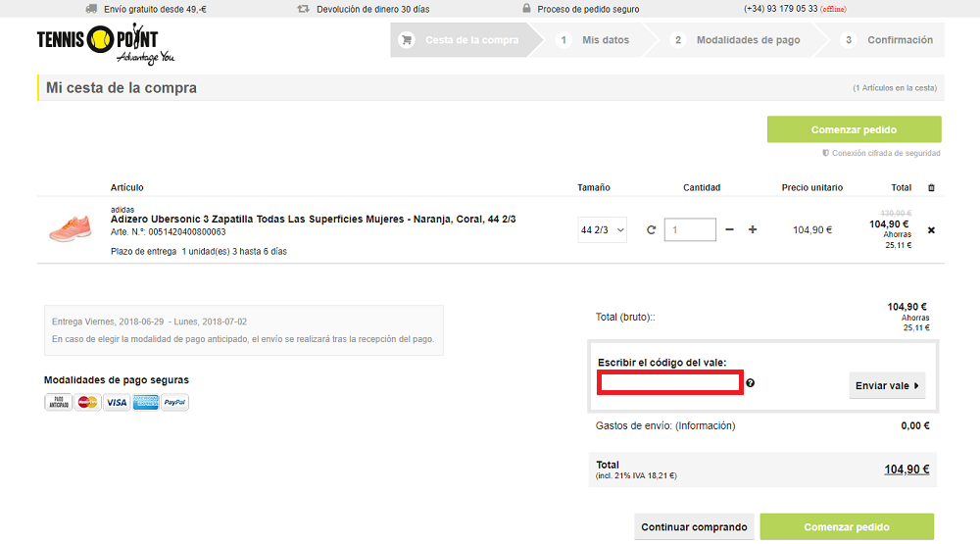Click the voucher code input field
Viewport: 980px width, 544px height.
[x=670, y=382]
